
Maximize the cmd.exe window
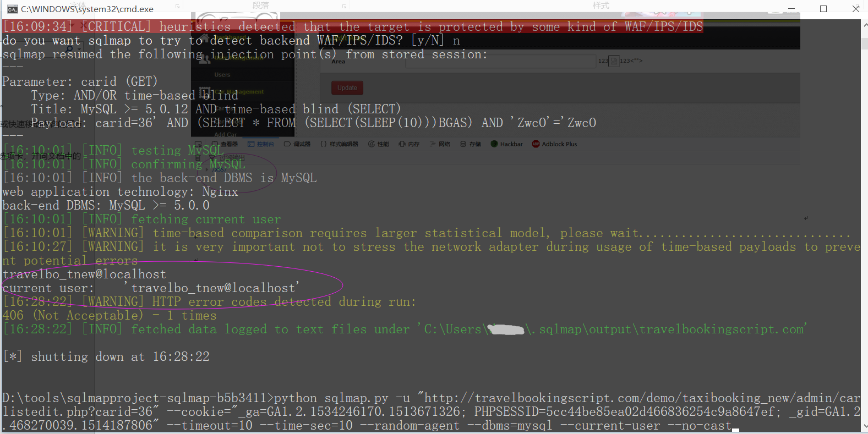tap(823, 9)
